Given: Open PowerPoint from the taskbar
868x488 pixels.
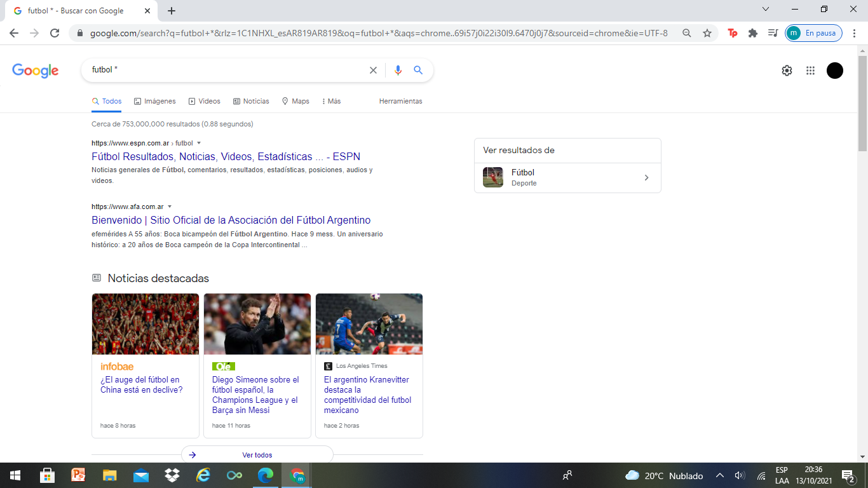Looking at the screenshot, I should (78, 475).
